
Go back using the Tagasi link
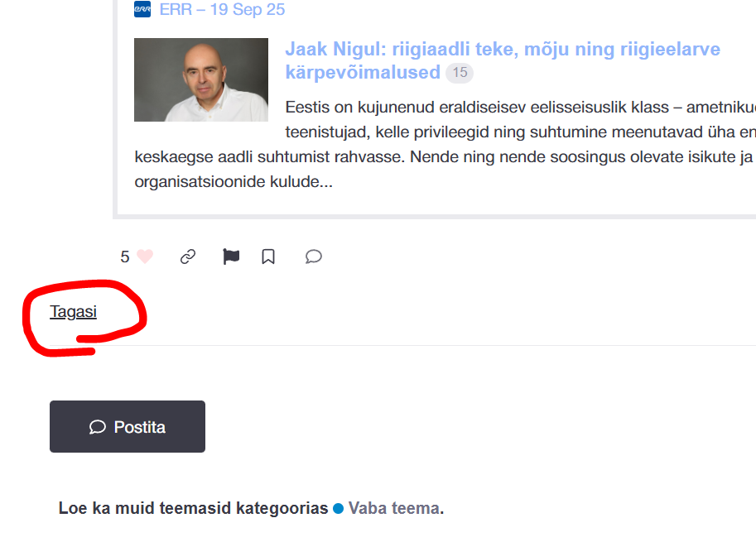tap(73, 312)
